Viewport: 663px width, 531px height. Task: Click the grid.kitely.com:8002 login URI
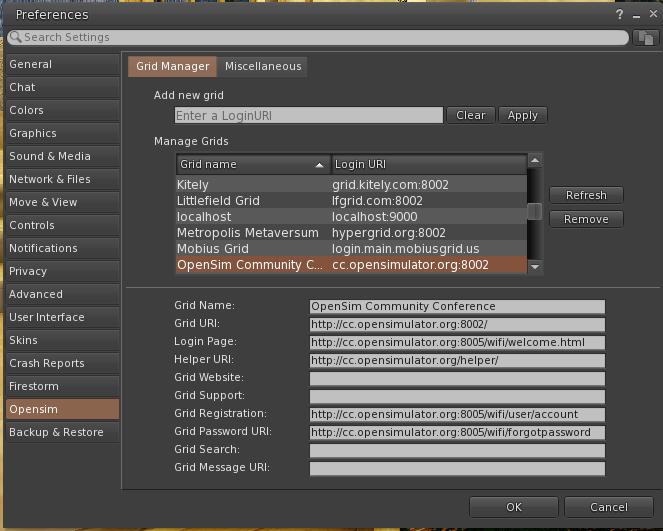pos(390,185)
